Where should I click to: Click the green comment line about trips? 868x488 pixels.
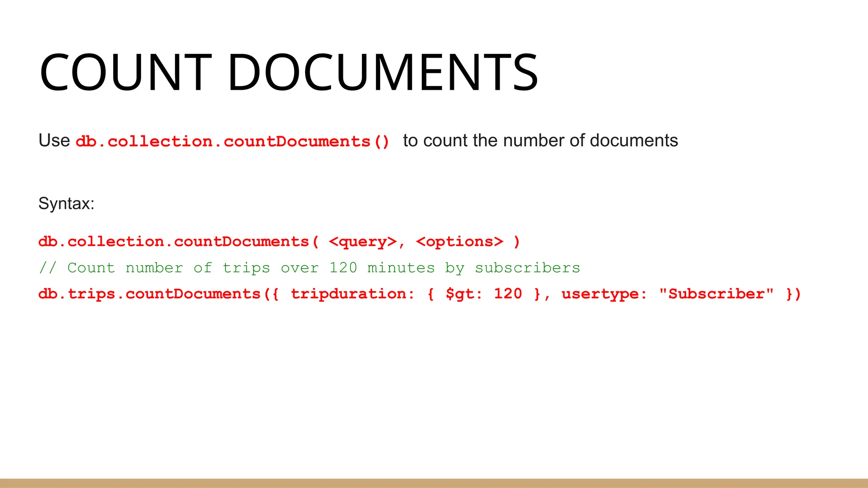coord(309,268)
